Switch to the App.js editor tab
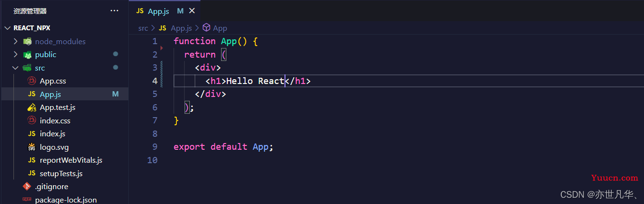Viewport: 644px width, 204px height. pos(165,11)
